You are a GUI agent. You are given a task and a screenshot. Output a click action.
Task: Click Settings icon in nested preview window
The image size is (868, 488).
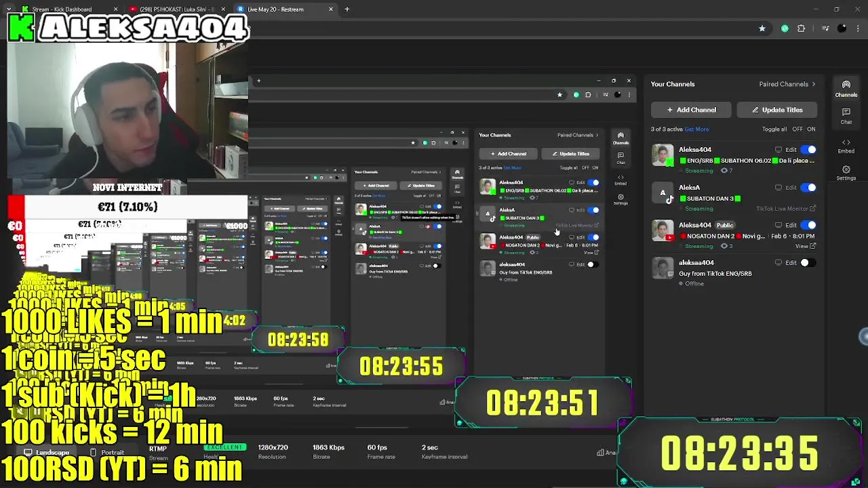pyautogui.click(x=620, y=199)
